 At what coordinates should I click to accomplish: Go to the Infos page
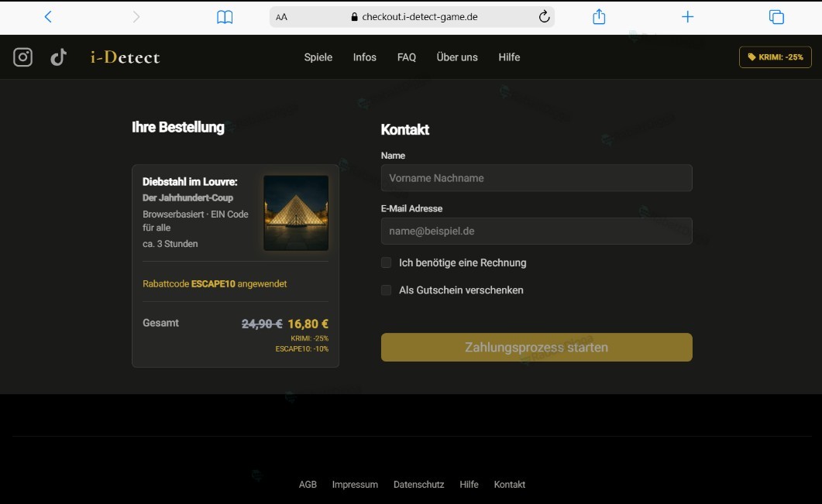364,57
